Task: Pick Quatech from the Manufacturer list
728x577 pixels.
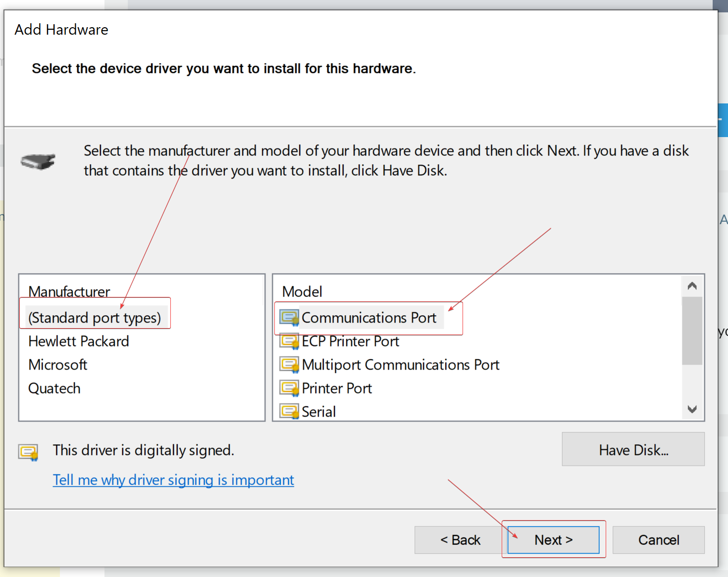Action: coord(54,388)
